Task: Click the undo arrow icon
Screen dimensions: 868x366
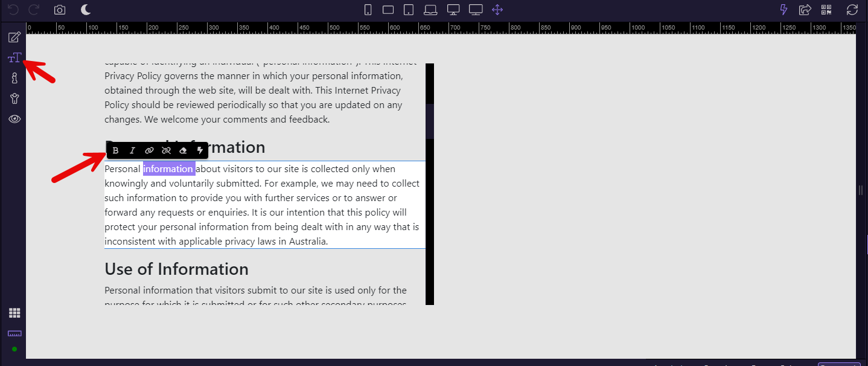Action: tap(13, 10)
